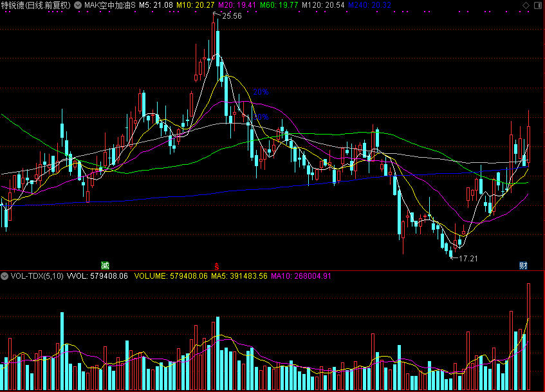Open the indicator dropdown beside MAK空中加油S
This screenshot has width=545, height=392.
79,5
